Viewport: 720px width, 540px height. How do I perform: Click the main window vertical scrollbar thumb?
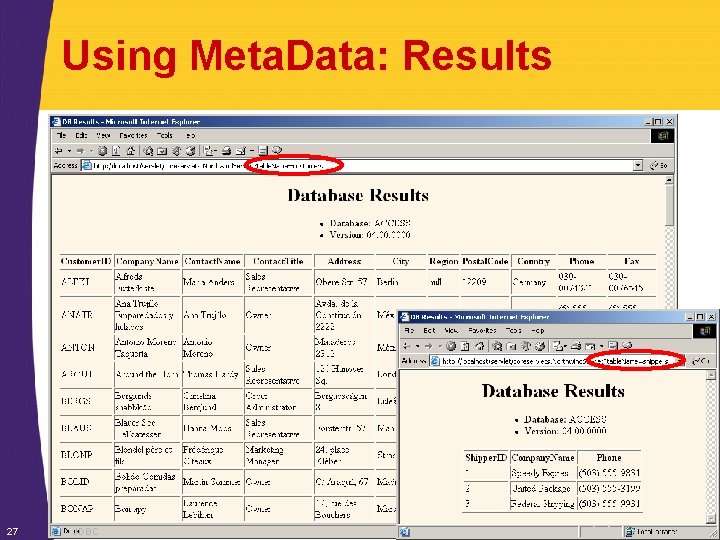pyautogui.click(x=669, y=205)
